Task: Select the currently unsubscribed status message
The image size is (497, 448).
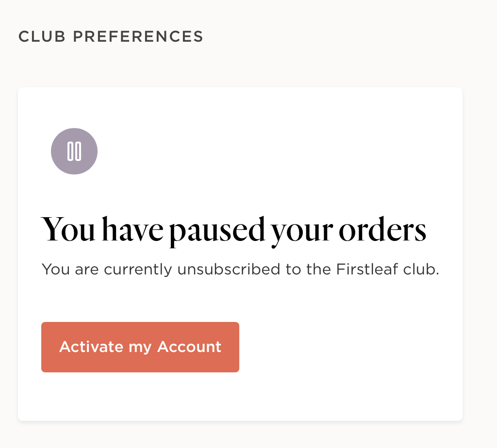Action: [x=240, y=270]
